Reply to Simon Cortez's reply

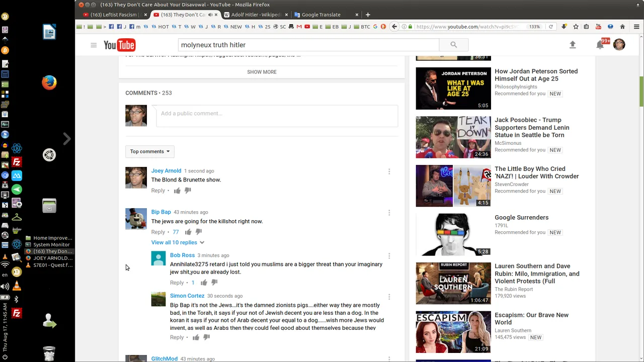[x=177, y=337]
